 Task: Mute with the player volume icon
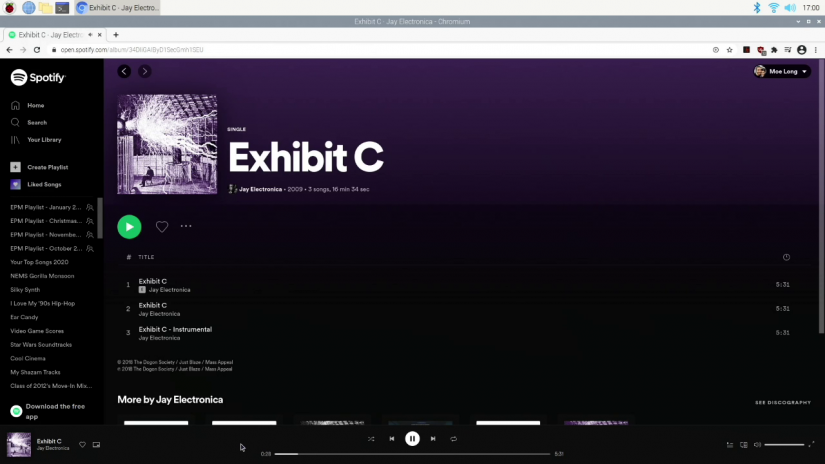click(x=757, y=445)
